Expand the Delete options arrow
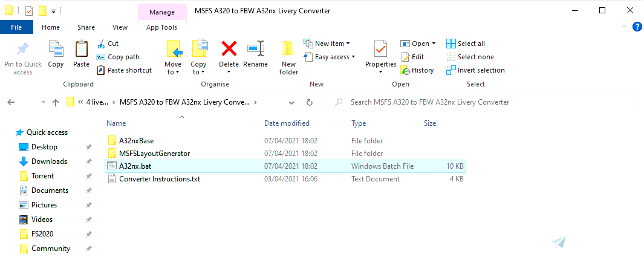 pyautogui.click(x=229, y=72)
